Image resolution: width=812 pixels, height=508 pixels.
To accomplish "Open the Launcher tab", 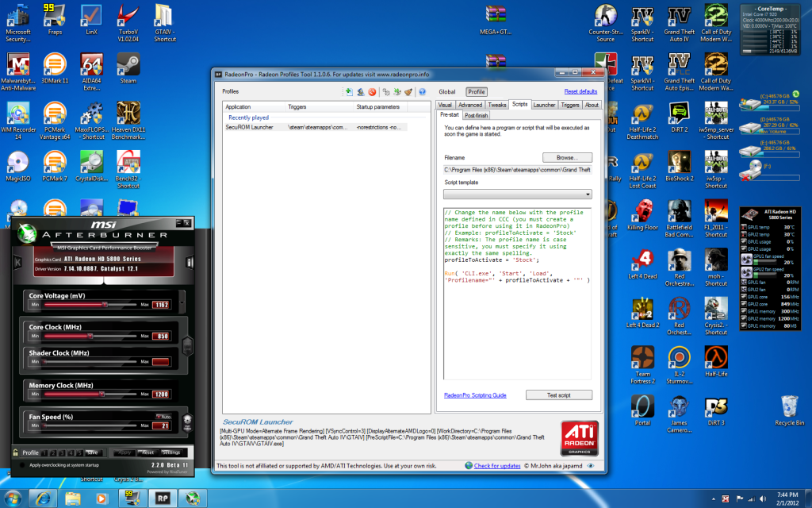I will [x=544, y=105].
